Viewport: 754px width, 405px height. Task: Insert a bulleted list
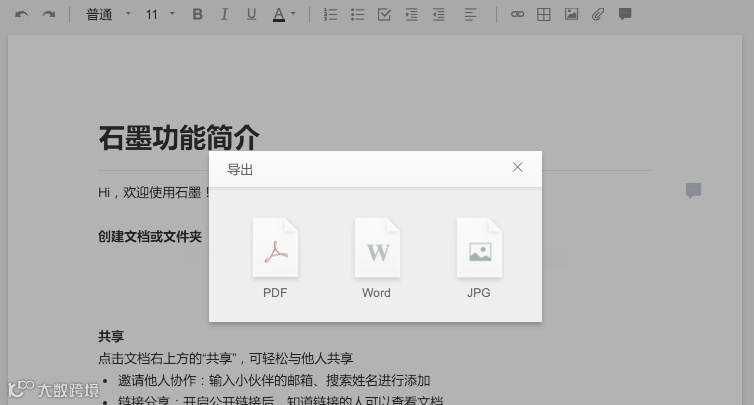tap(357, 14)
